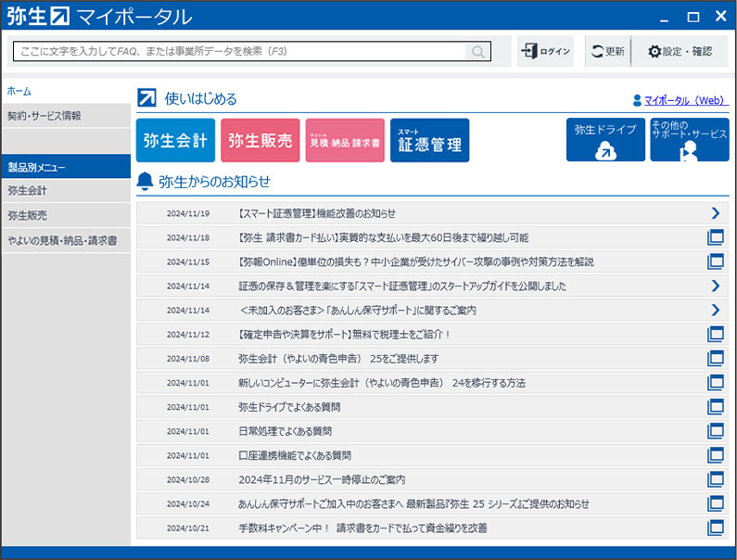737x560 pixels.
Task: Open the ログイン button
Action: point(545,51)
